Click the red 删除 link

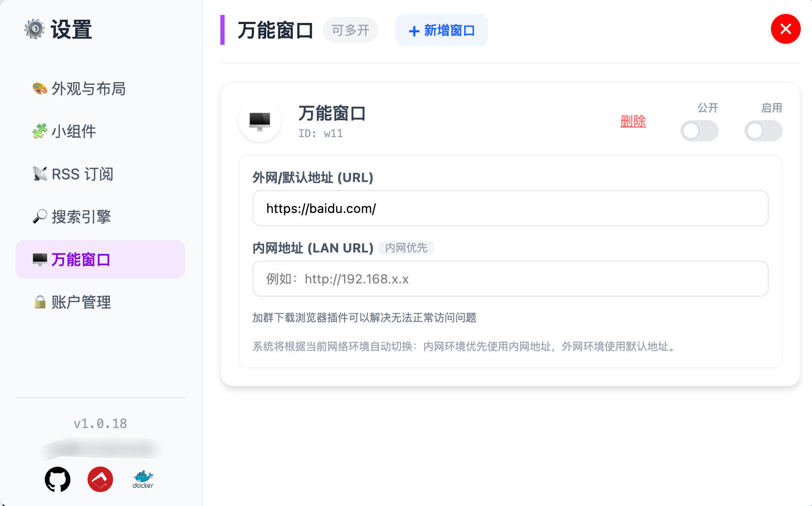tap(633, 122)
